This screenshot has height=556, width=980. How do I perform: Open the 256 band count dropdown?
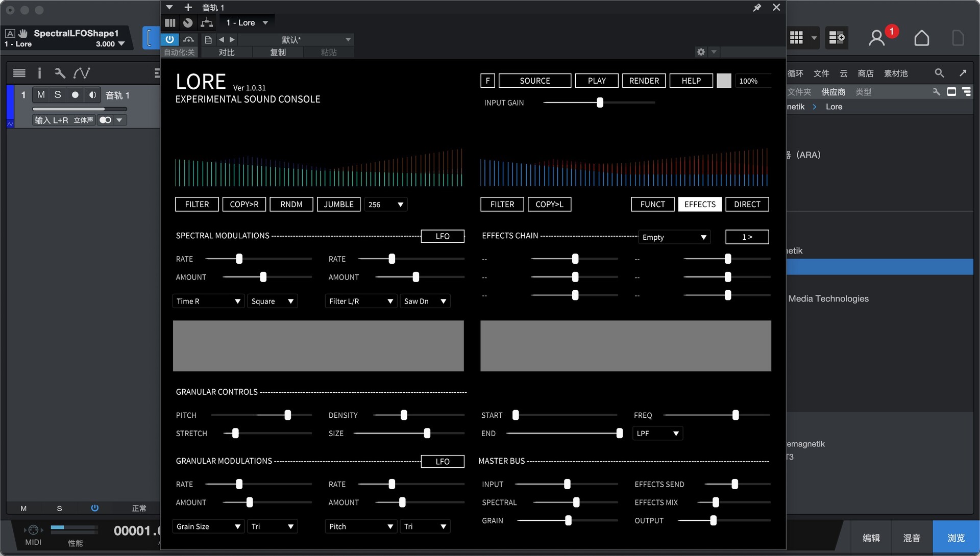tap(386, 205)
